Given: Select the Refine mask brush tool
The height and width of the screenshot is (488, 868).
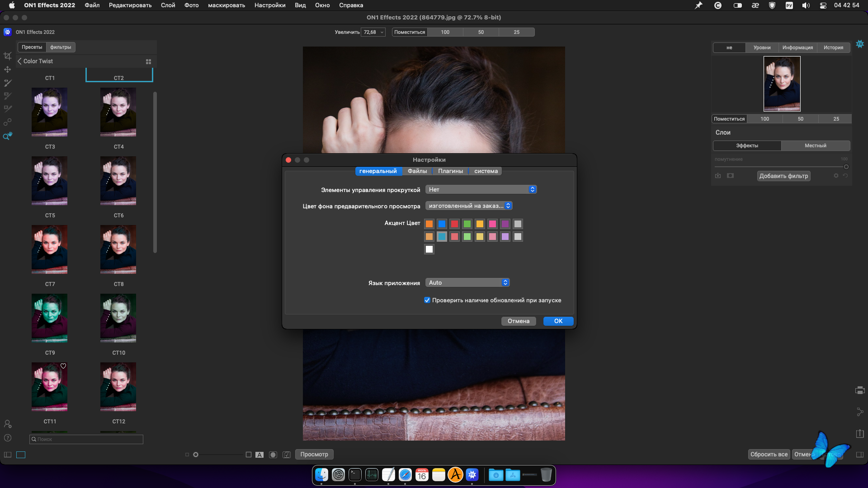Looking at the screenshot, I should [x=8, y=96].
